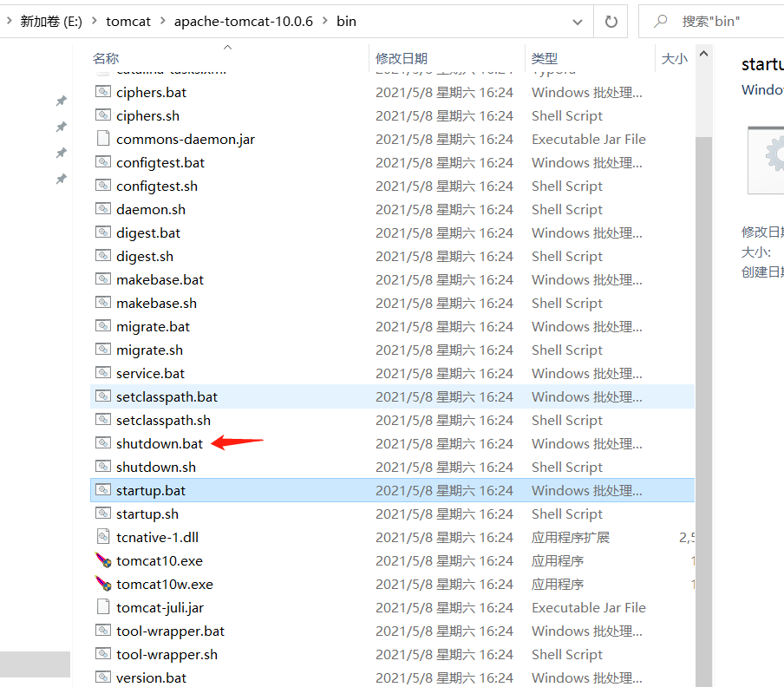Sort files by 大小 column

pyautogui.click(x=675, y=58)
